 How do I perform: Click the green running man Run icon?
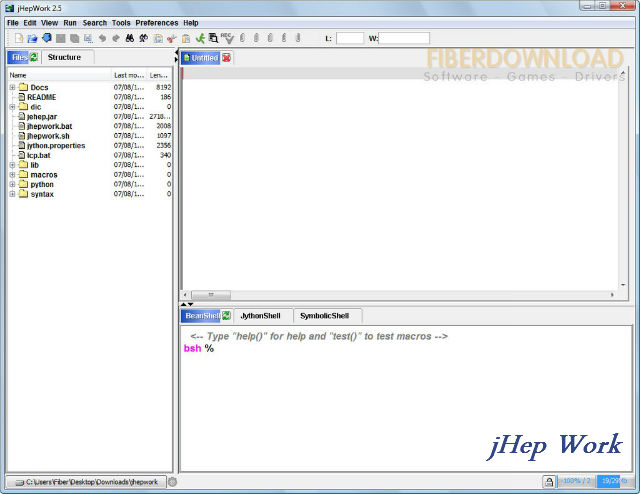[x=200, y=38]
